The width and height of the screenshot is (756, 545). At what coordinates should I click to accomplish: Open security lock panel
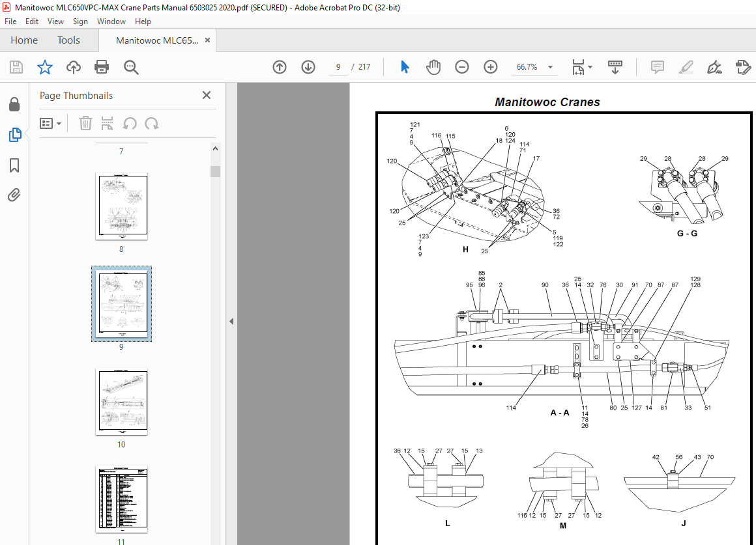coord(14,104)
